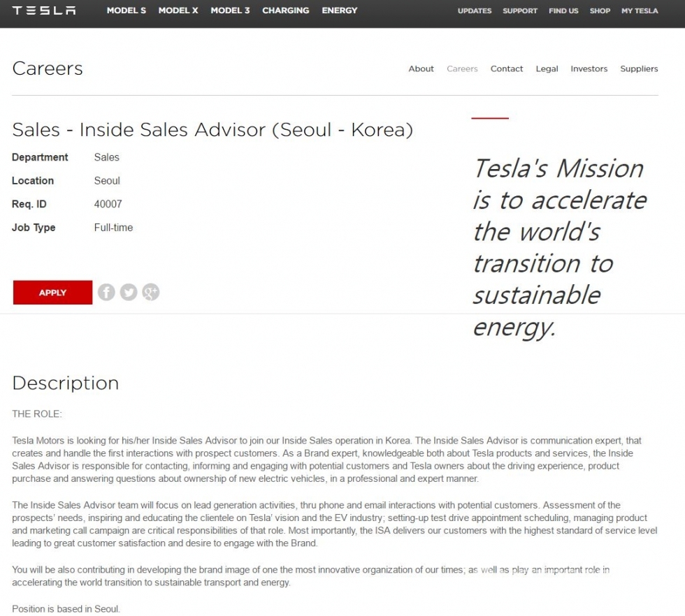Viewport: 685px width, 616px height.
Task: Click Find Us in header
Action: [x=563, y=11]
